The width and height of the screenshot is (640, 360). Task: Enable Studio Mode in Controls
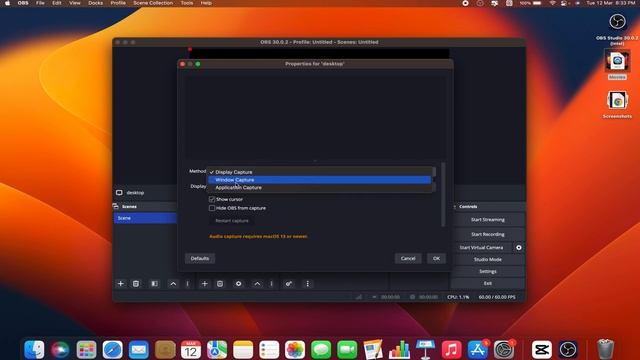[x=488, y=260]
